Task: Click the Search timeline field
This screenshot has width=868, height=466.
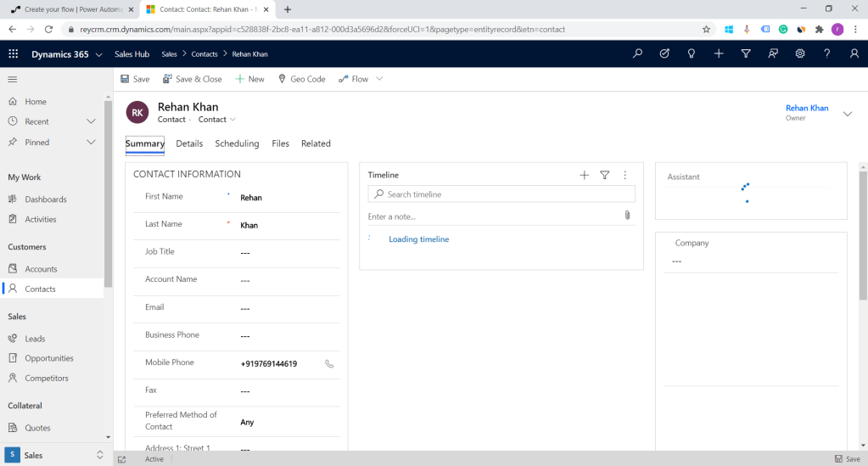Action: tap(506, 194)
